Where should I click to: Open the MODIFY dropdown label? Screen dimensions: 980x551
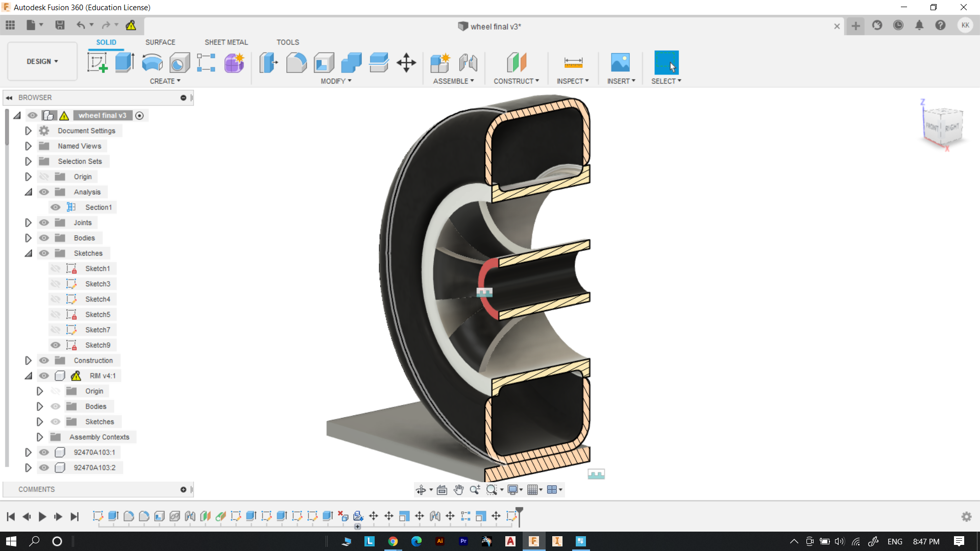336,81
